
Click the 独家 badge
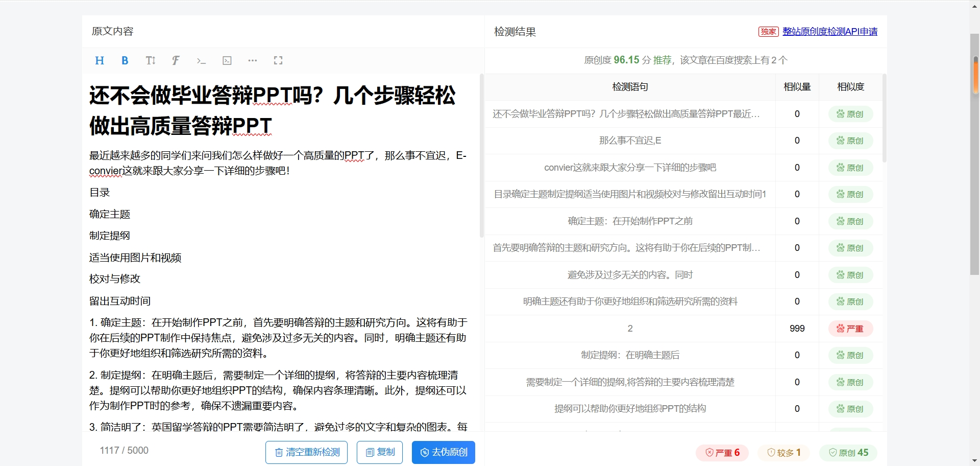pos(768,32)
